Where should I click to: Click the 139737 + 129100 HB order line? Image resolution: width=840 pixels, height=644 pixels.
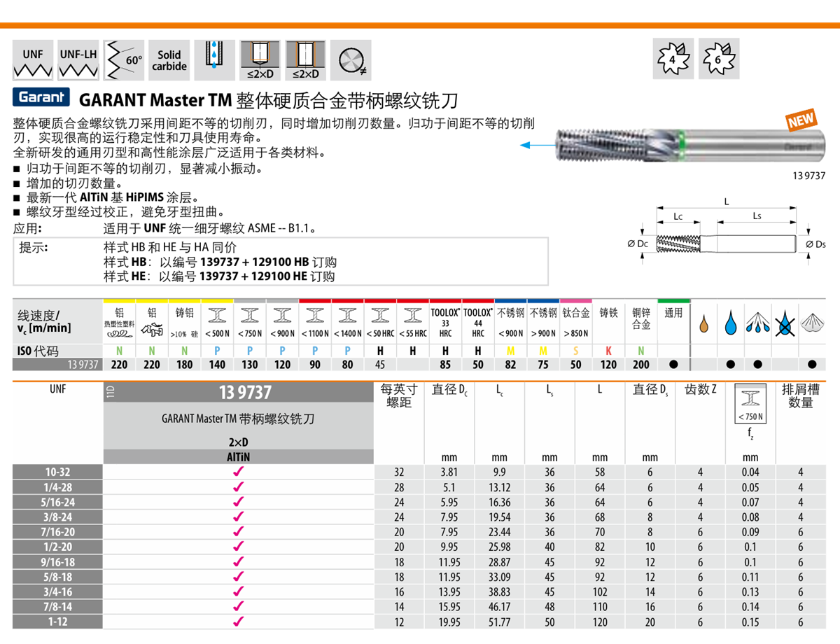tap(220, 262)
